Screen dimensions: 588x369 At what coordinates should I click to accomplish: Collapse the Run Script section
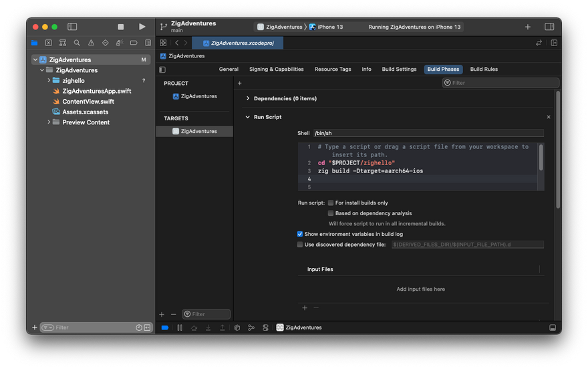[x=248, y=117]
